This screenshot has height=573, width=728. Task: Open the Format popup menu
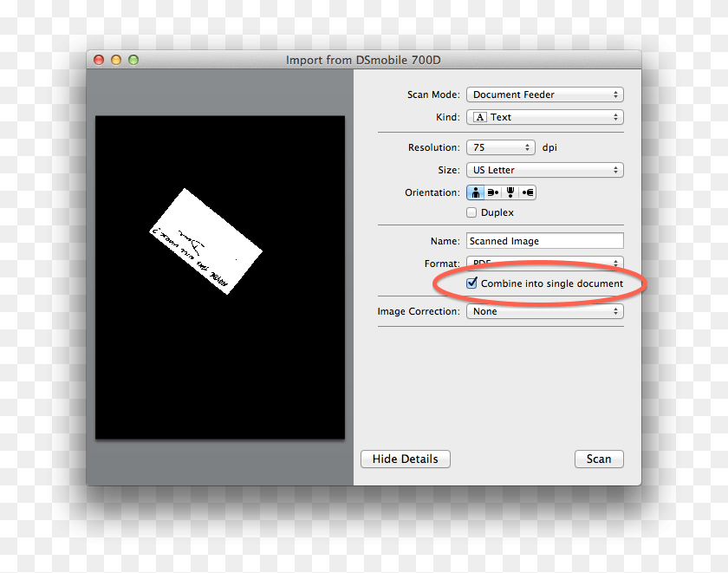[x=544, y=261]
